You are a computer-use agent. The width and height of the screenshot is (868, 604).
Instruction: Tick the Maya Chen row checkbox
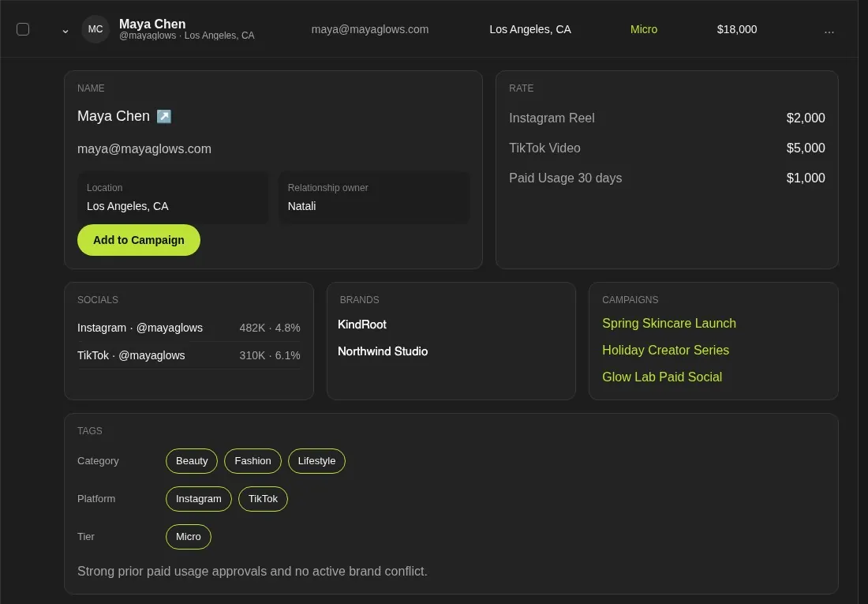pos(23,29)
